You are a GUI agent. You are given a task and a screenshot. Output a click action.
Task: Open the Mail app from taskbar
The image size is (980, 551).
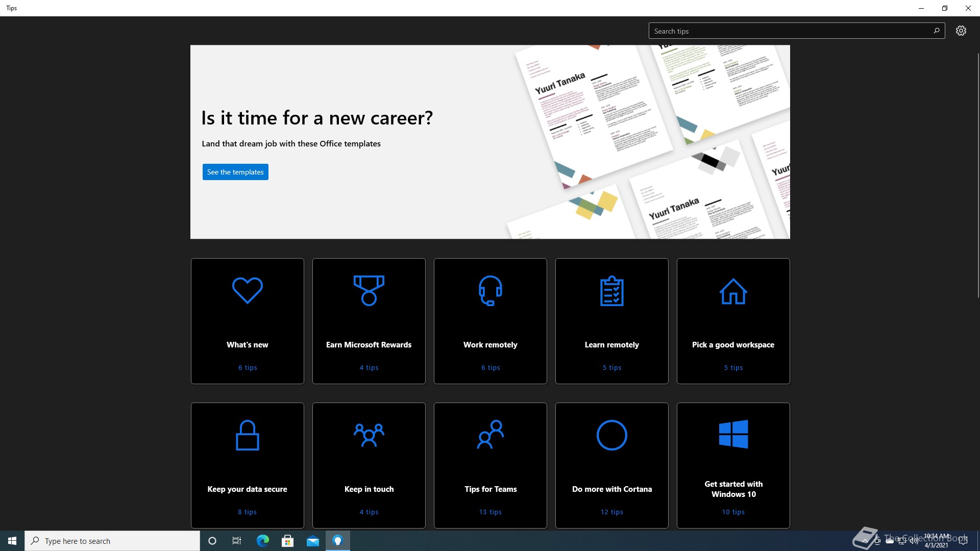tap(312, 541)
